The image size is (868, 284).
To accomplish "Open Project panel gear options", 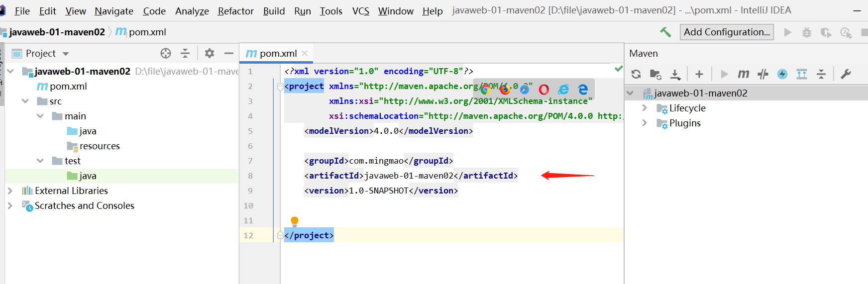I will (210, 53).
